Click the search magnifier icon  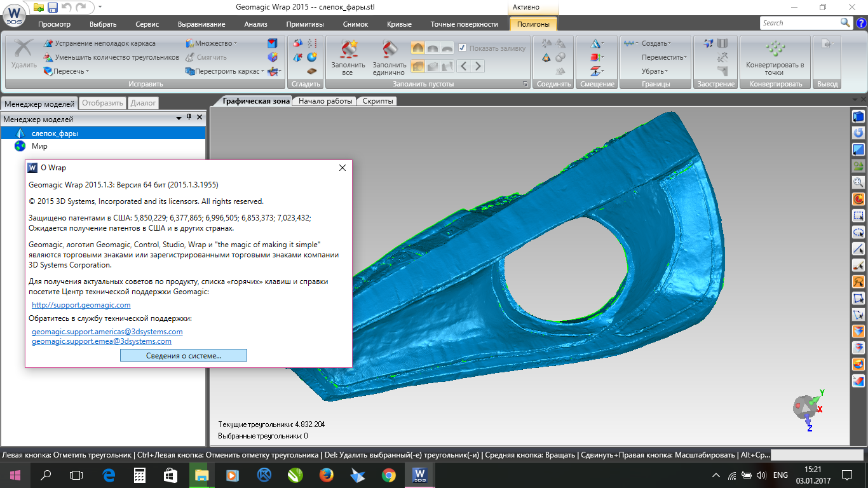(x=844, y=22)
